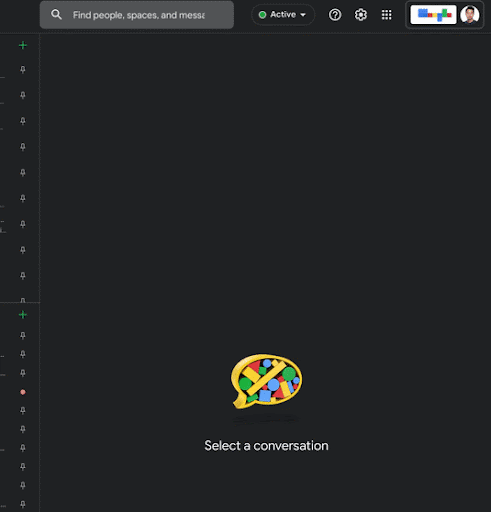491x512 pixels.
Task: Click the Google Workspace logo tile
Action: coord(433,15)
